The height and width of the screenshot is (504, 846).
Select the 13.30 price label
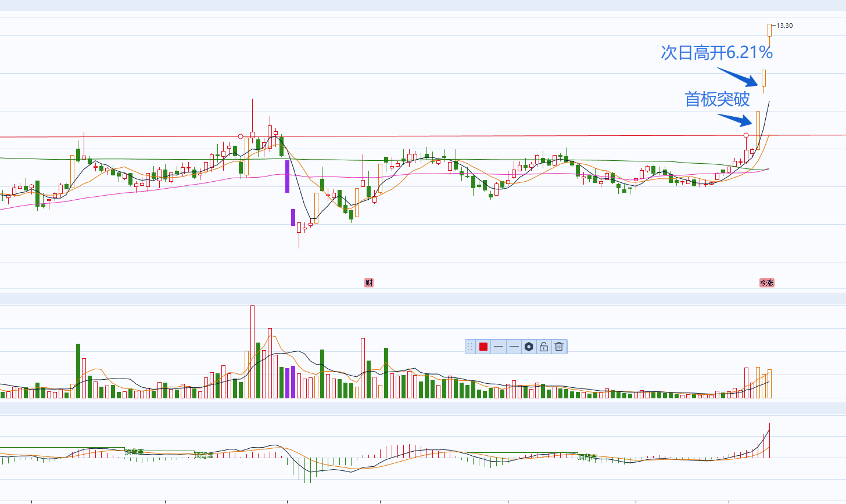pyautogui.click(x=784, y=26)
